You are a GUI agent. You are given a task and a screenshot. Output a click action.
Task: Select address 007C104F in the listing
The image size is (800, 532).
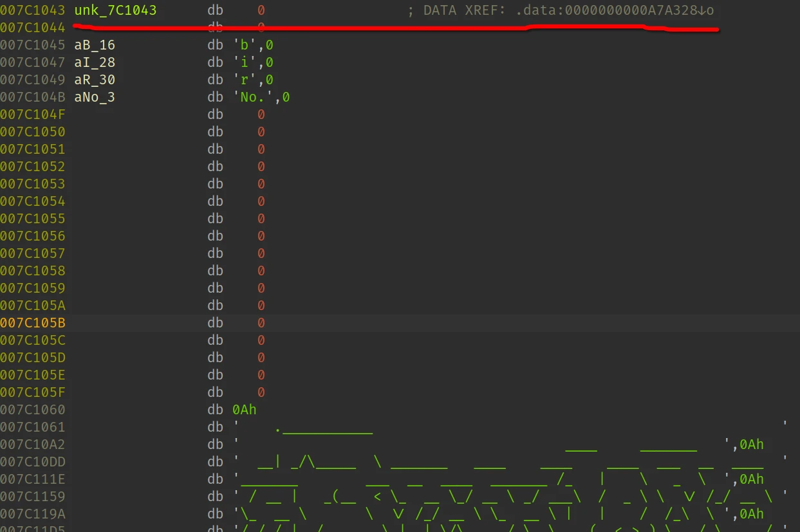pyautogui.click(x=33, y=115)
